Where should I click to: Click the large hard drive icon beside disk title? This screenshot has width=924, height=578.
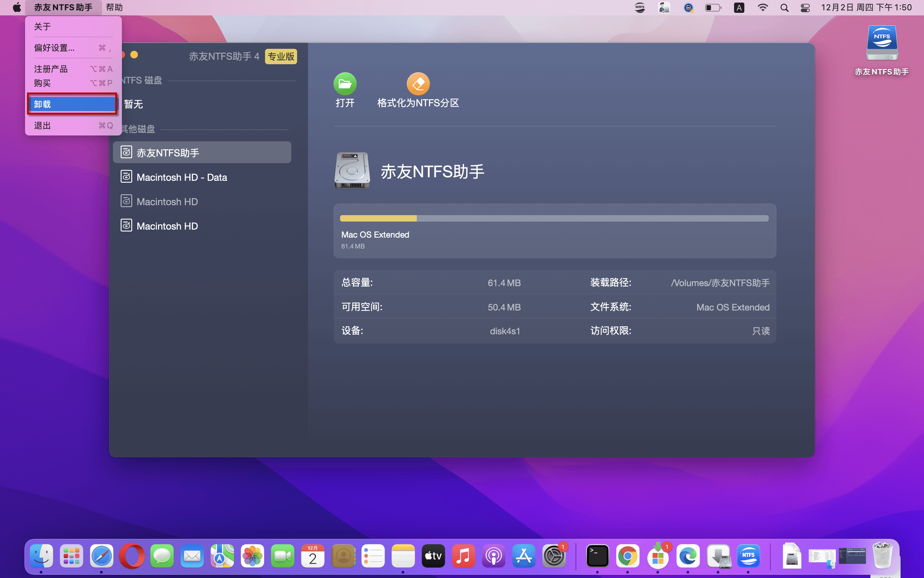pyautogui.click(x=352, y=171)
